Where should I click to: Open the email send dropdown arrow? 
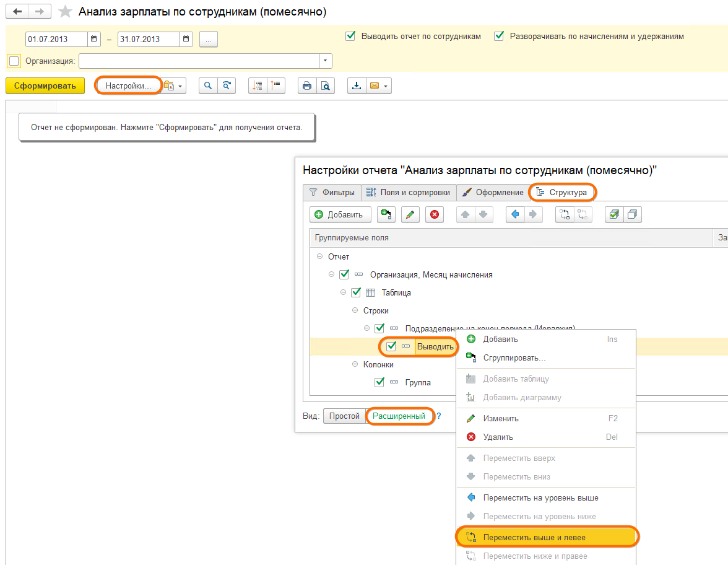(x=386, y=86)
